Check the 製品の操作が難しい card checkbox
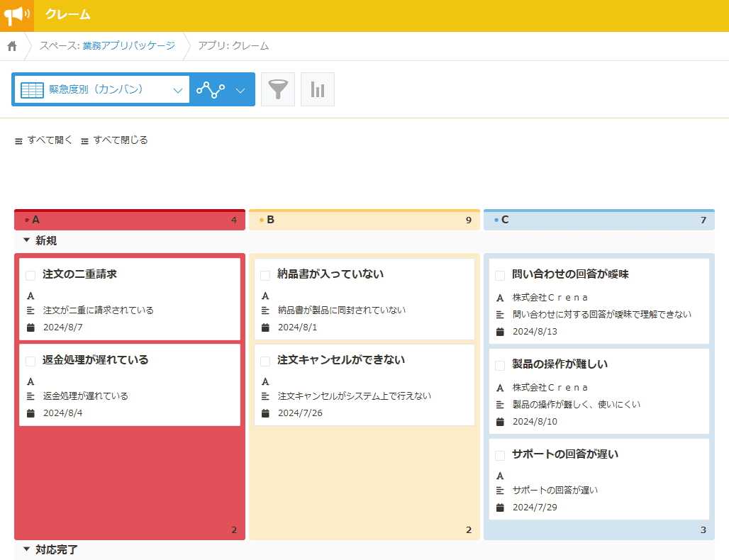 [x=500, y=366]
